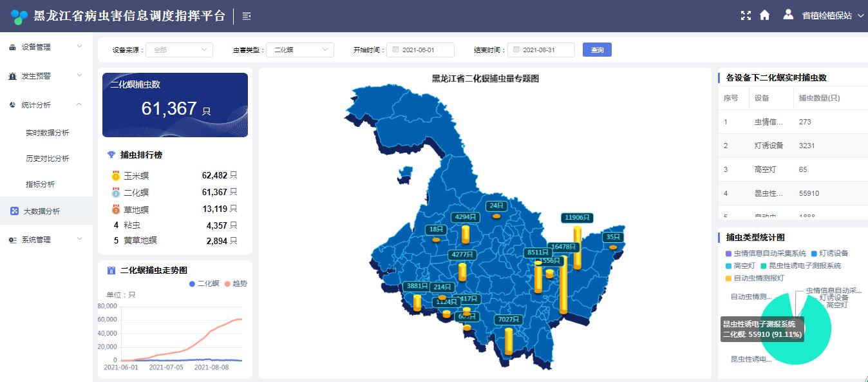
Task: Click the user avatar icon
Action: [x=788, y=15]
